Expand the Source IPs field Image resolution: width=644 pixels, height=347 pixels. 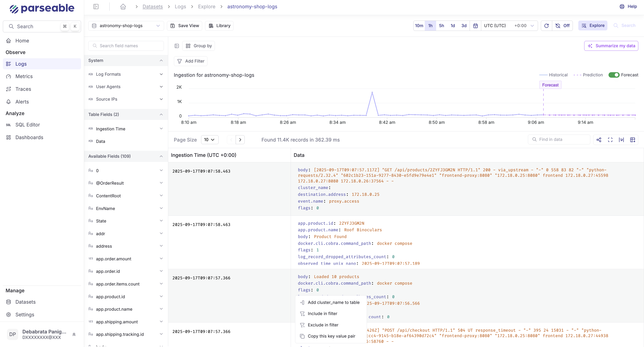point(161,99)
